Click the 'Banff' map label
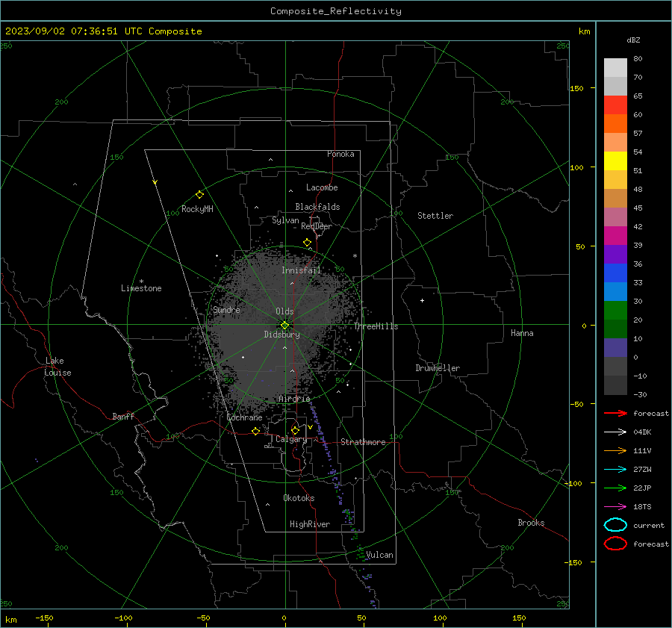This screenshot has height=628, width=672. tap(123, 417)
